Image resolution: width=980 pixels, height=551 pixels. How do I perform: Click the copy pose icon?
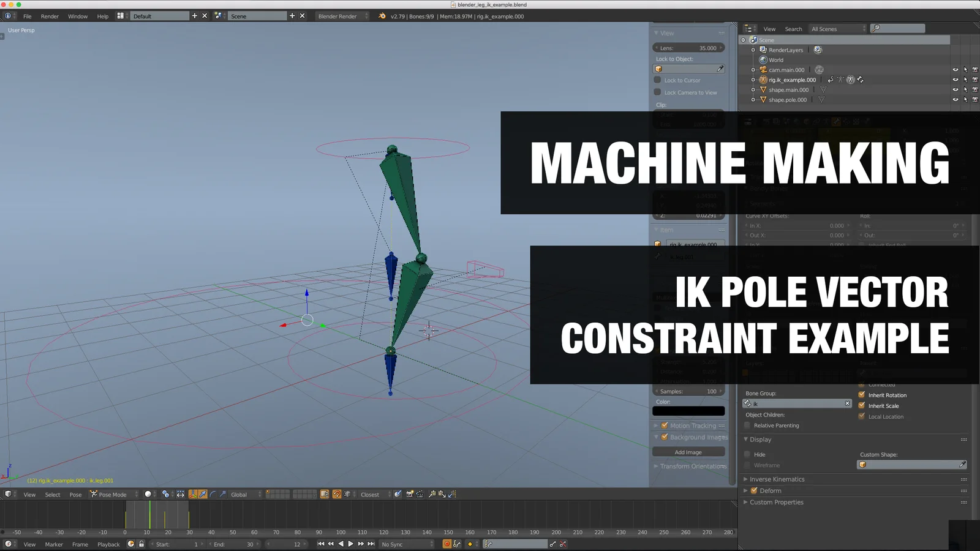432,494
